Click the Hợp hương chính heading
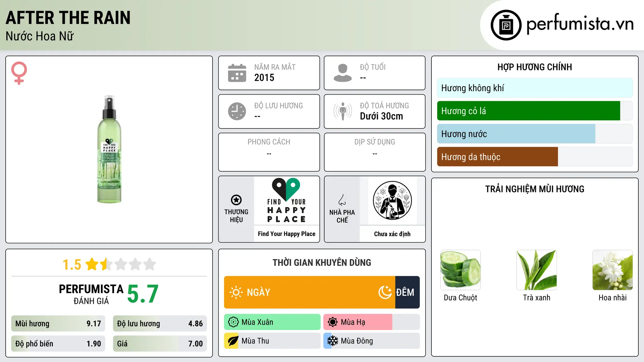This screenshot has height=362, width=644. [x=535, y=67]
